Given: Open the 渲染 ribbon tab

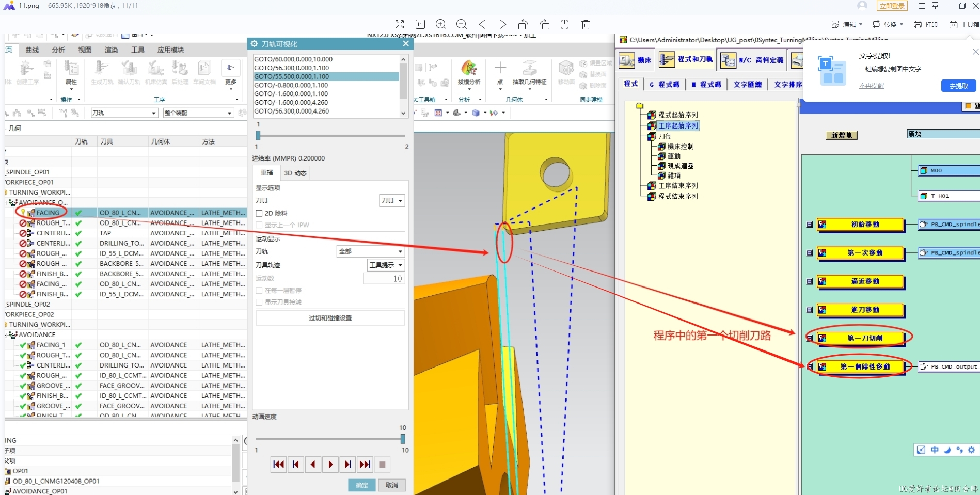Looking at the screenshot, I should coord(111,50).
